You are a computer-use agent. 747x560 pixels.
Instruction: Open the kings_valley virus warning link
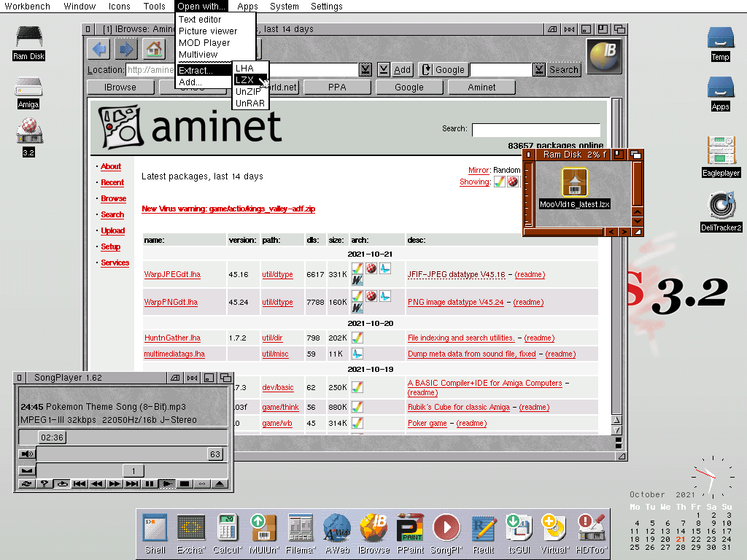pos(228,209)
